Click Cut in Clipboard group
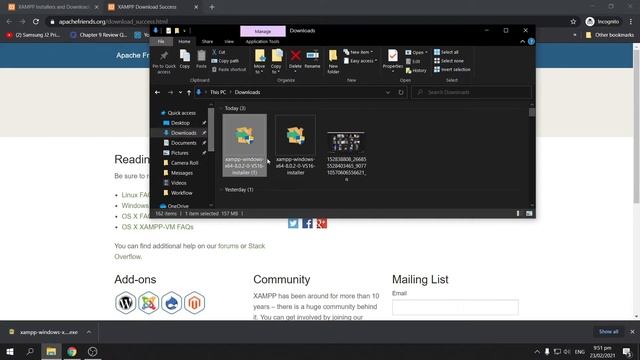This screenshot has height=360, width=640. (219, 52)
